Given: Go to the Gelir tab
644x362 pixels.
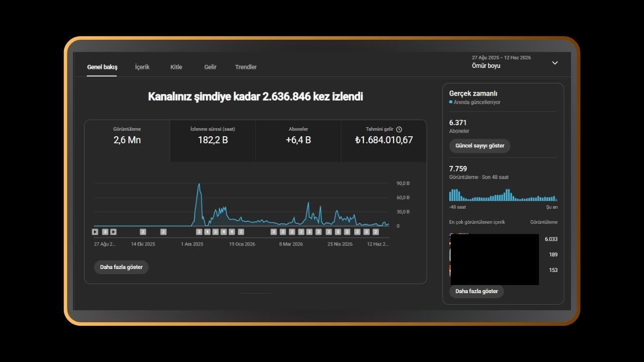Looking at the screenshot, I should (210, 67).
